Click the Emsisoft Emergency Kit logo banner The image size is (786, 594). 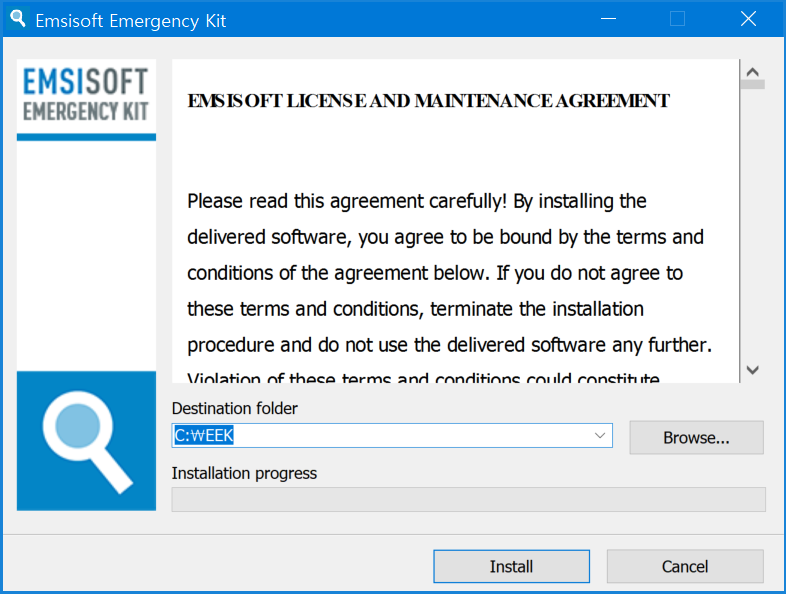86,99
